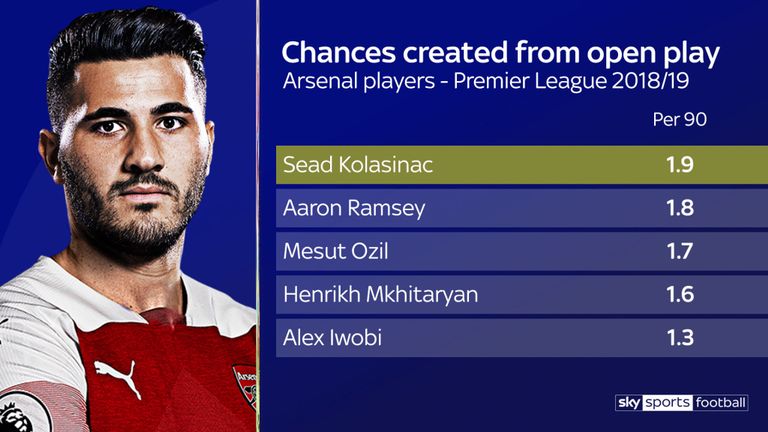Select the Sead Kolasinac highlighted row
The image size is (768, 432).
522,165
